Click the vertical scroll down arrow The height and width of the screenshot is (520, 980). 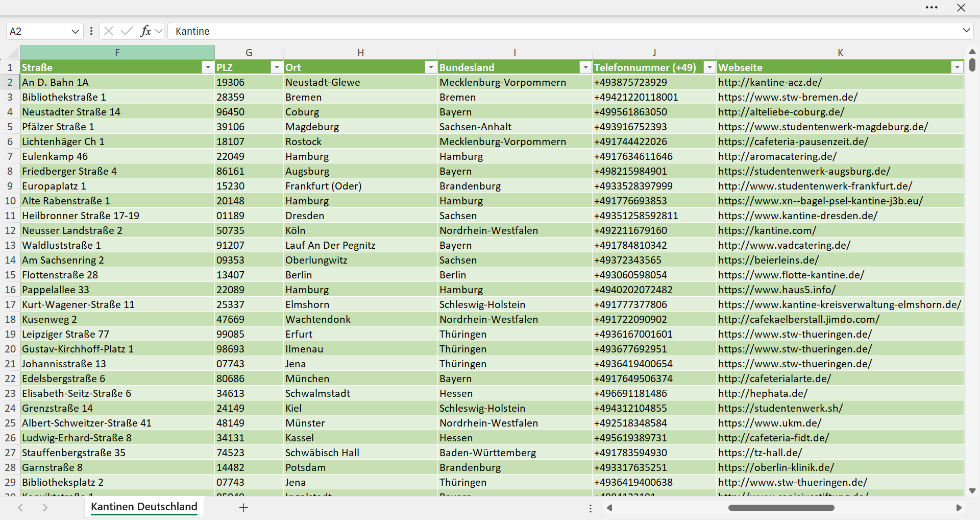(x=972, y=491)
